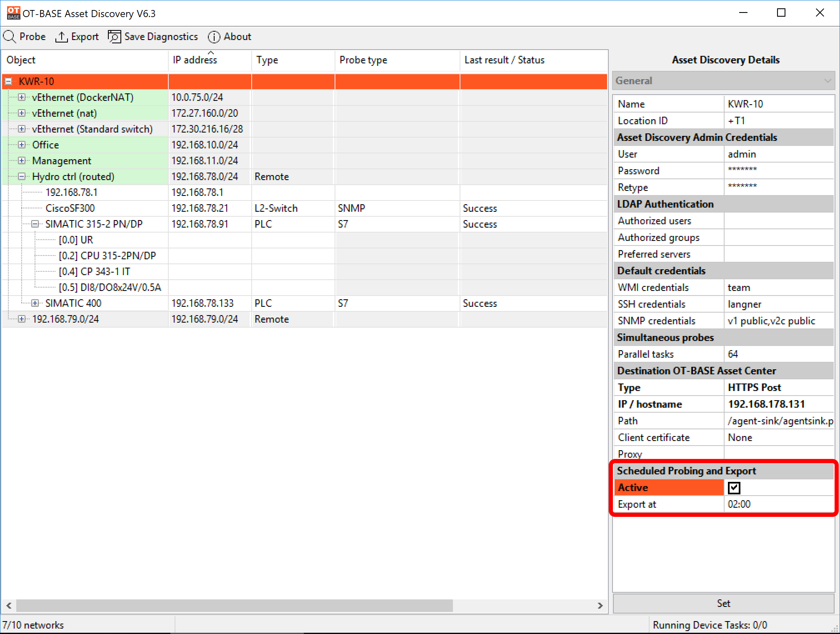Viewport: 840px width, 634px height.
Task: Edit the Parallel tasks value 64
Action: click(779, 354)
